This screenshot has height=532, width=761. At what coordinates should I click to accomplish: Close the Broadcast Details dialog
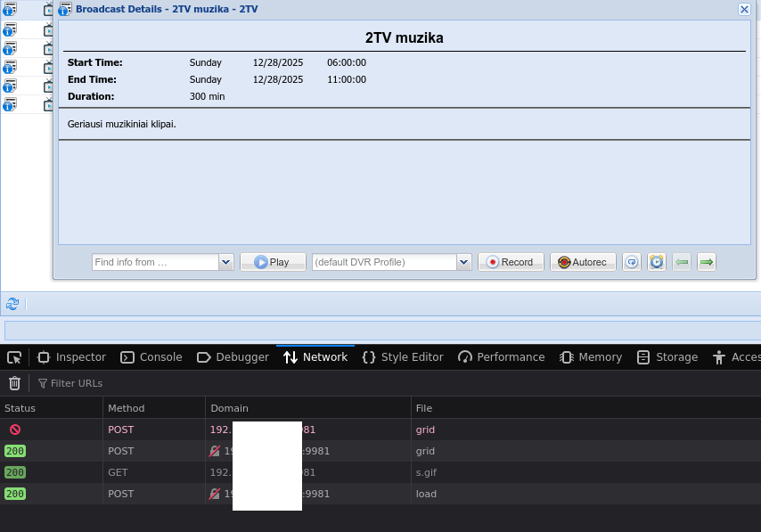(744, 9)
